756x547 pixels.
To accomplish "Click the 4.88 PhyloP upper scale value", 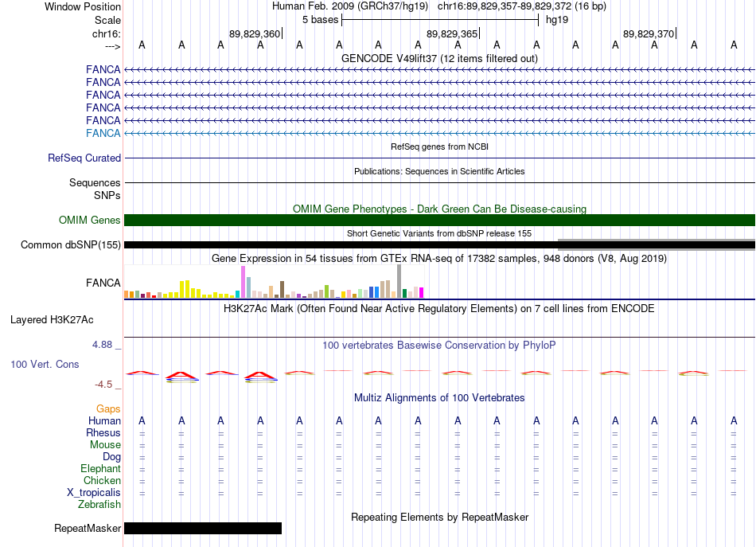I will [102, 345].
